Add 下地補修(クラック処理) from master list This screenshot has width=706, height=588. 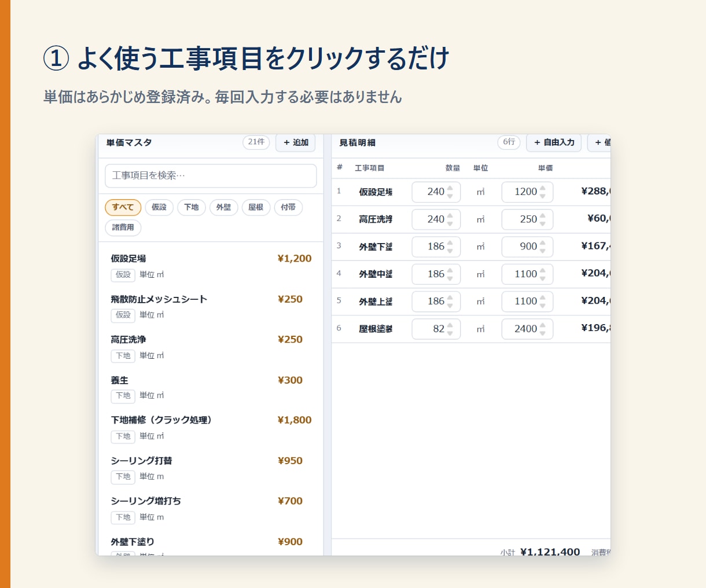pyautogui.click(x=211, y=427)
